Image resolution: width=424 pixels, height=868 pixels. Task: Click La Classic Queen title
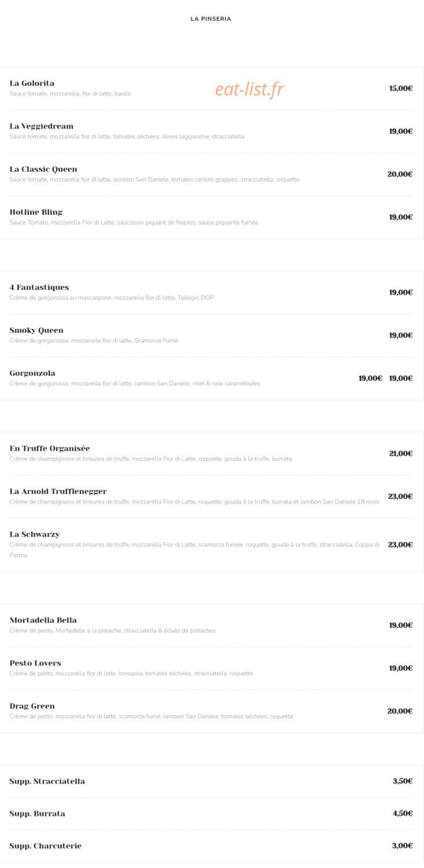pyautogui.click(x=43, y=169)
